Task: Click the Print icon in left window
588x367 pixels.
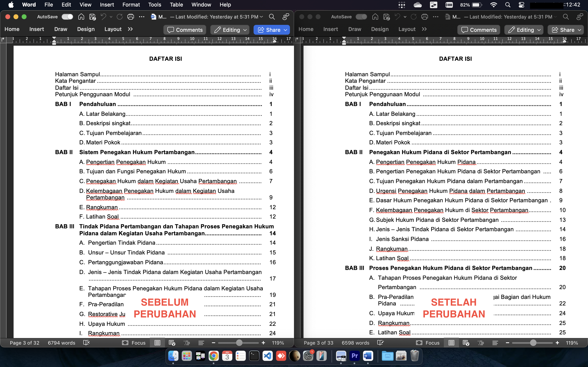Action: point(130,17)
